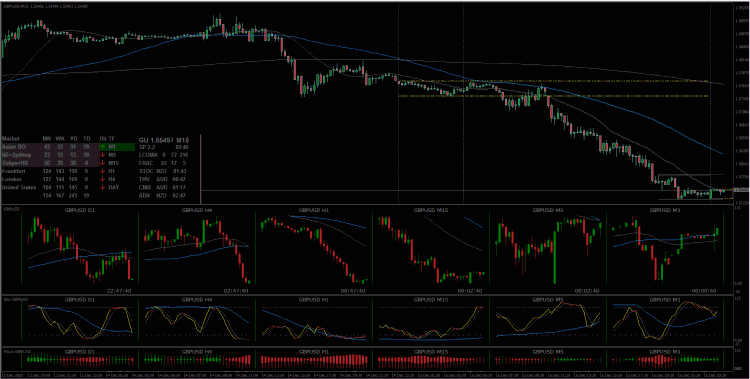Select the GBPUSD M15 mini chart
This screenshot has width=750, height=379.
[x=430, y=250]
